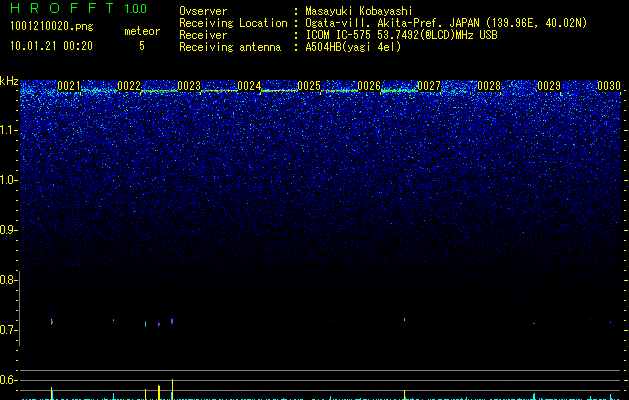Click the 0.6 frequency axis label
The width and height of the screenshot is (629, 400).
[7, 380]
